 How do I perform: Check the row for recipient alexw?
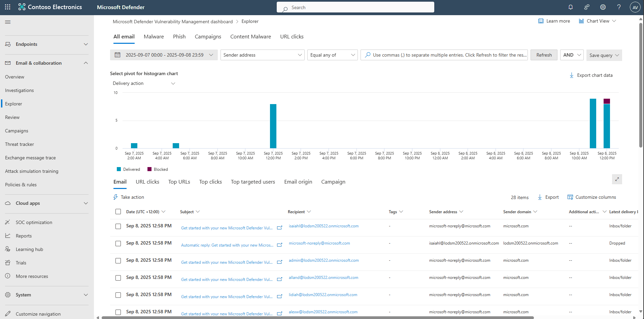click(x=118, y=312)
